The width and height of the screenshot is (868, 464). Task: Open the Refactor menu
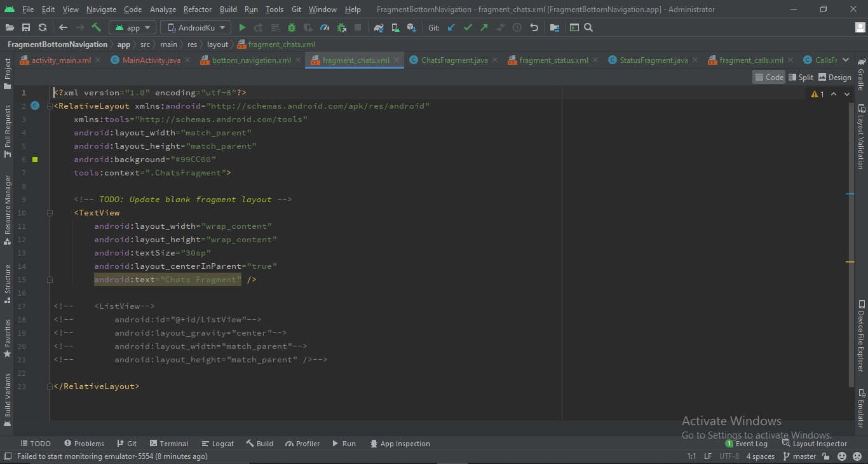(x=197, y=10)
